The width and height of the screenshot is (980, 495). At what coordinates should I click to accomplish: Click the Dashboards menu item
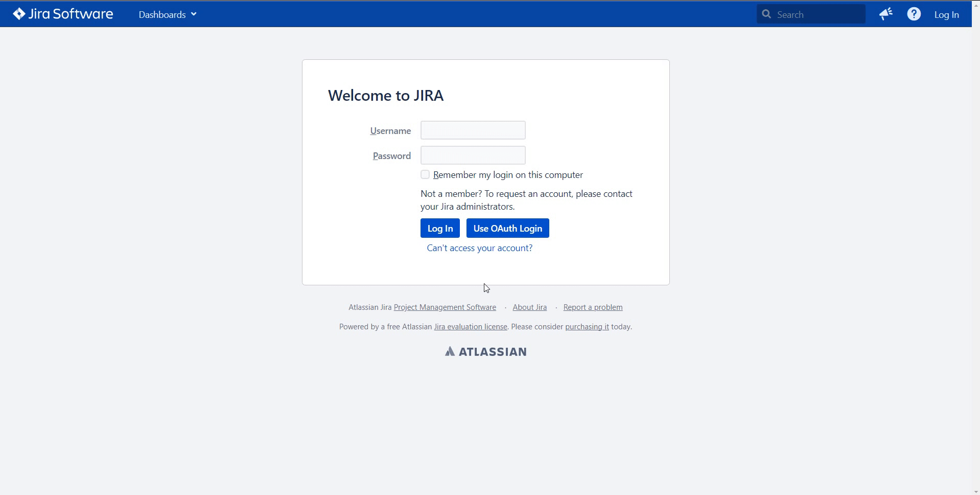[161, 14]
